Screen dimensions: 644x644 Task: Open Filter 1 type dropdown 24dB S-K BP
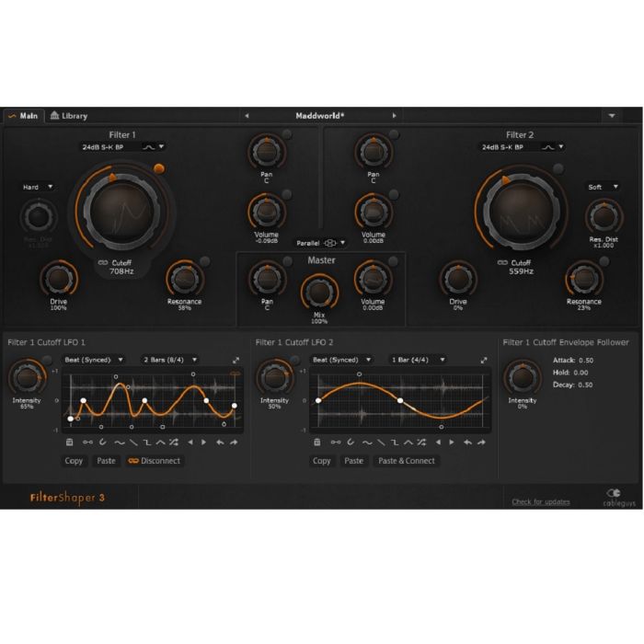pos(122,146)
